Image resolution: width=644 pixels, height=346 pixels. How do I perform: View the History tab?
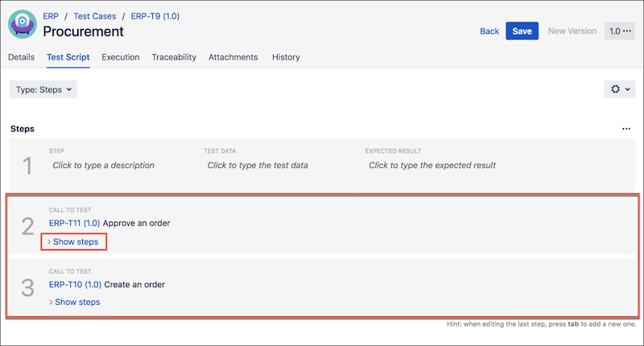click(x=286, y=57)
